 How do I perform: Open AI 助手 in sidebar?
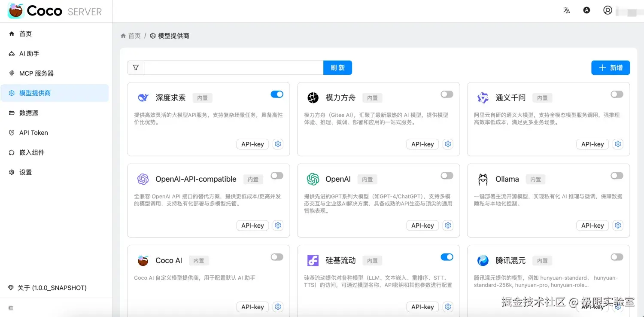pyautogui.click(x=55, y=54)
